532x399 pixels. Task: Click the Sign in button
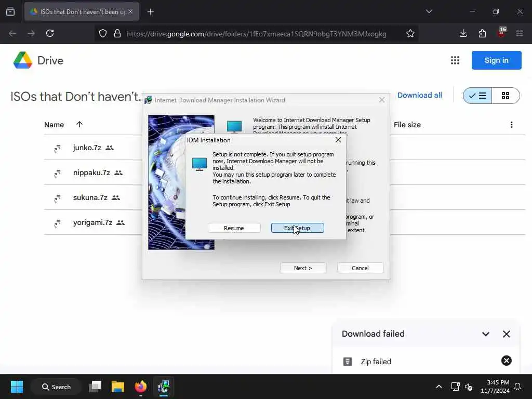pos(496,60)
